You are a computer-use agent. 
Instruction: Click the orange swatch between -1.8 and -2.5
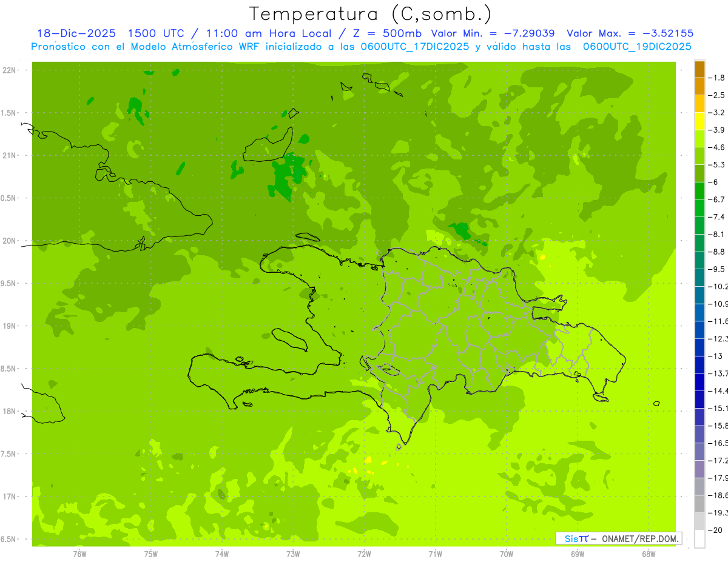tap(699, 86)
